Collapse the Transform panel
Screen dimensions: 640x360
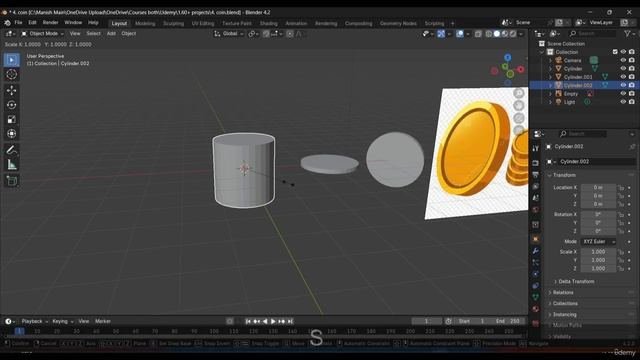tap(564, 175)
